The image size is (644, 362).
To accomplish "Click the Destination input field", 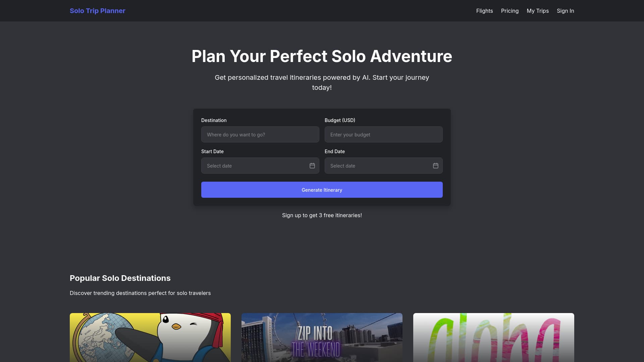I will pyautogui.click(x=260, y=134).
